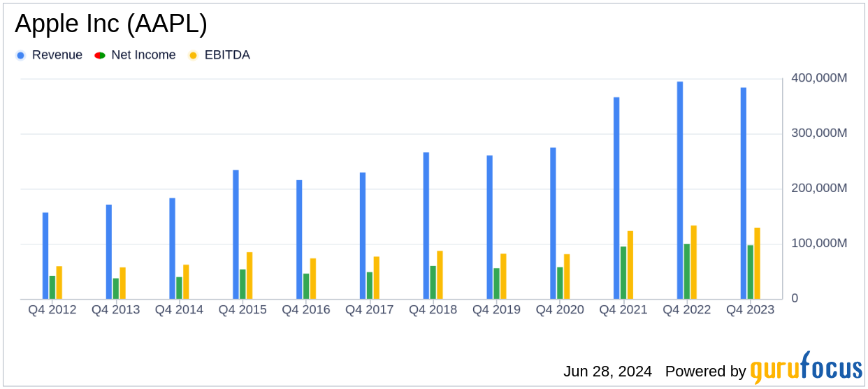This screenshot has width=868, height=389.
Task: Click the Q4 2020 axis label
Action: pyautogui.click(x=560, y=309)
